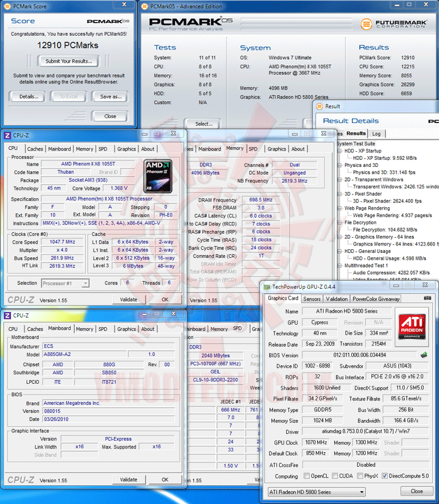Click the DRAM Frequency value 698.5 MHz

(x=261, y=200)
